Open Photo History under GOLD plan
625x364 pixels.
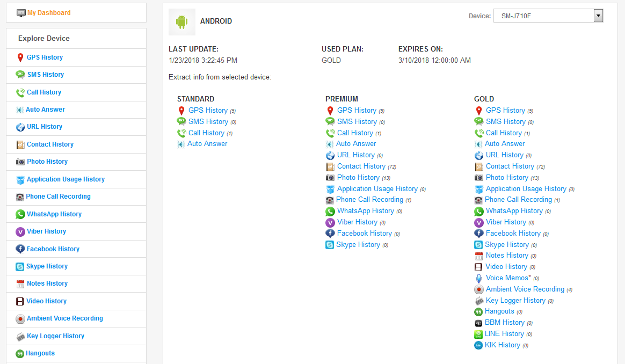(x=507, y=177)
